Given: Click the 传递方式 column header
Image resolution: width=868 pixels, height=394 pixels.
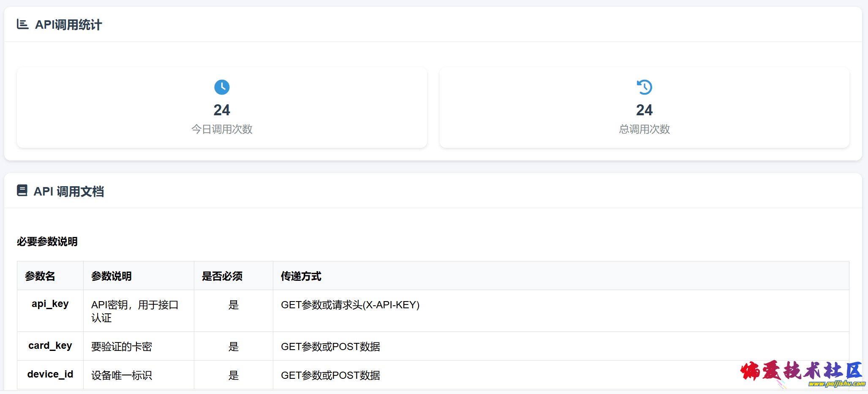Looking at the screenshot, I should (x=301, y=276).
